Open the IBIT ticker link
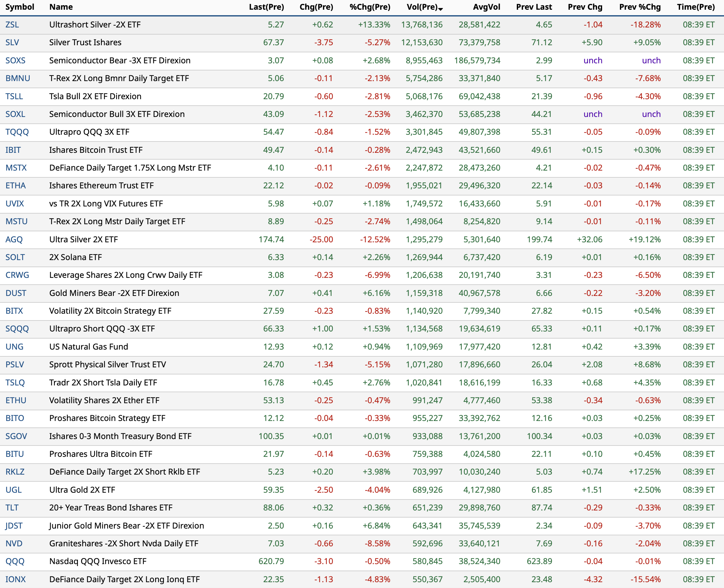 click(13, 150)
